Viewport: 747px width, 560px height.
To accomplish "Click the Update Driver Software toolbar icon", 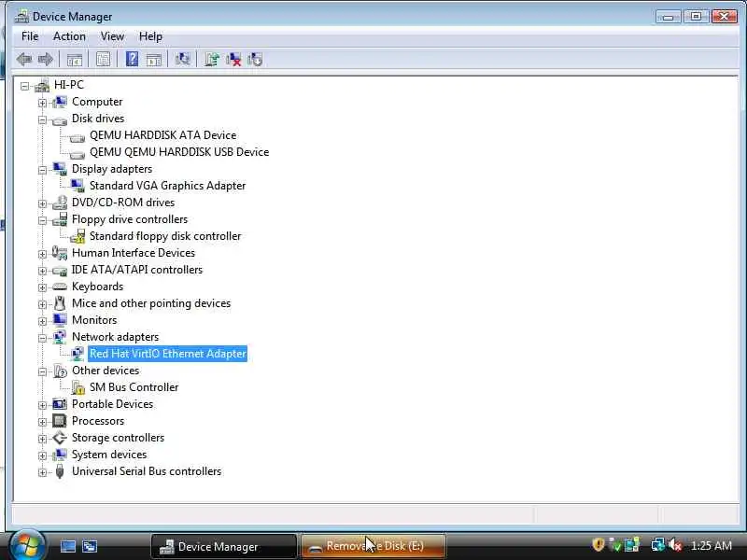I will pyautogui.click(x=212, y=60).
